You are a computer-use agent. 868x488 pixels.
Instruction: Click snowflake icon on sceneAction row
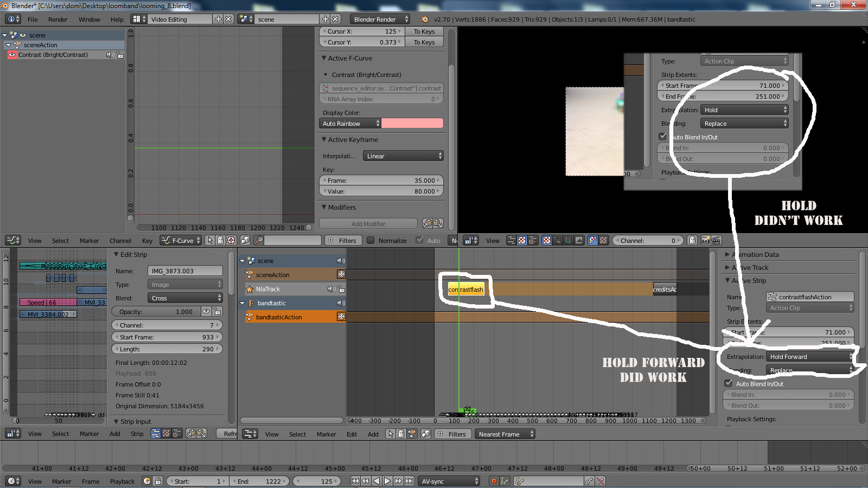pyautogui.click(x=341, y=274)
